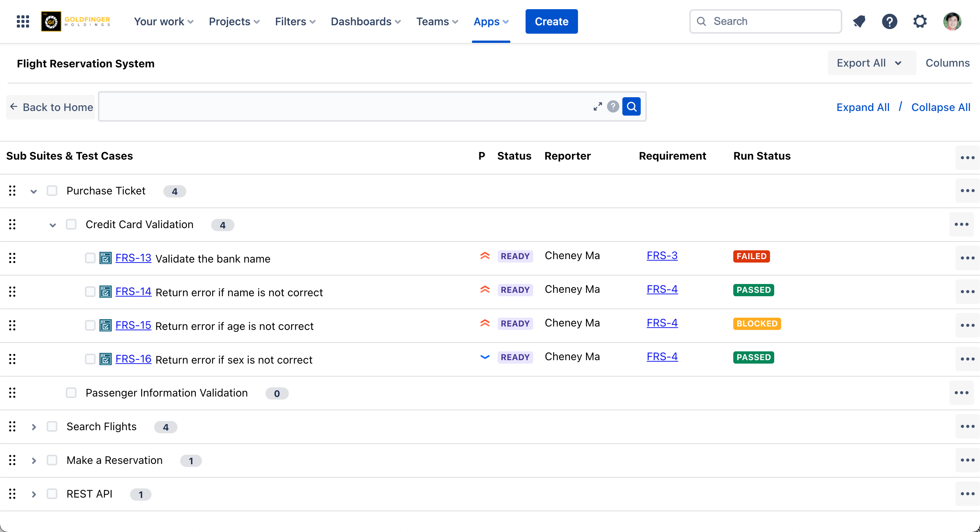Image resolution: width=980 pixels, height=532 pixels.
Task: Open the app switcher grid icon
Action: (23, 21)
